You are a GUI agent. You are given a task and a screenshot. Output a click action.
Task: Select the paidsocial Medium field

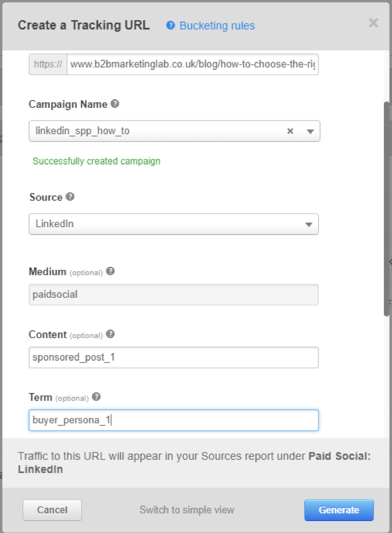click(173, 294)
